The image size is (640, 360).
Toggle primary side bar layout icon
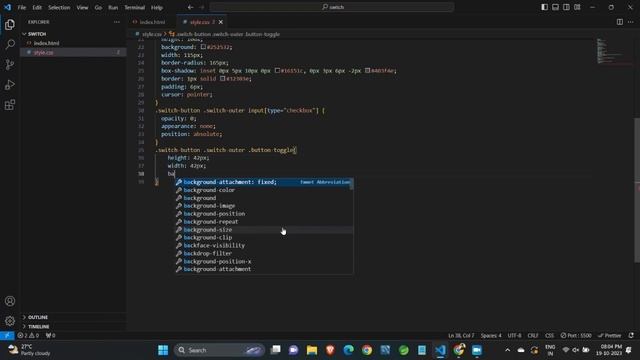(x=544, y=7)
